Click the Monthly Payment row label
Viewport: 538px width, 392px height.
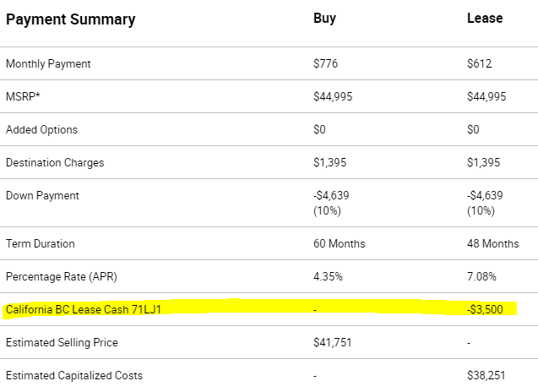point(48,64)
